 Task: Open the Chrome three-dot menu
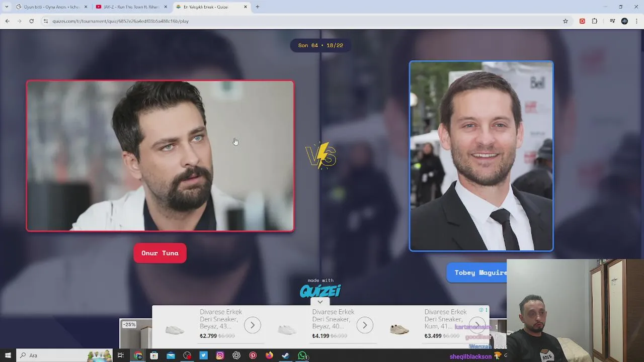pos(637,21)
